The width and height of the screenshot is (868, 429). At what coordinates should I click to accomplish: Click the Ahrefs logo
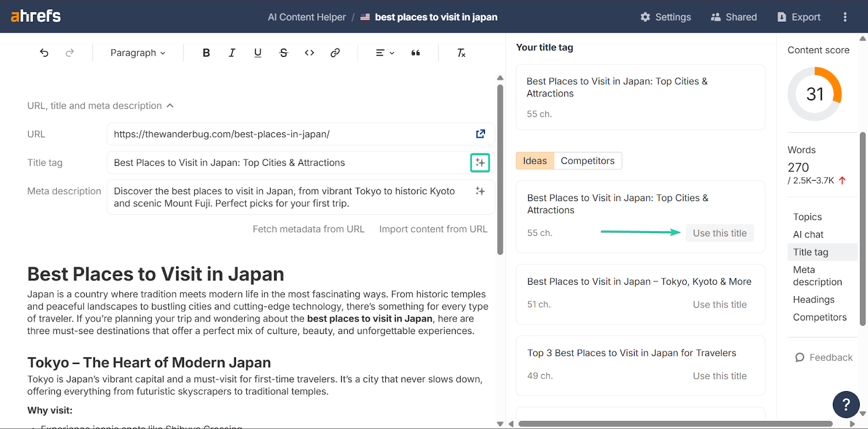coord(36,16)
